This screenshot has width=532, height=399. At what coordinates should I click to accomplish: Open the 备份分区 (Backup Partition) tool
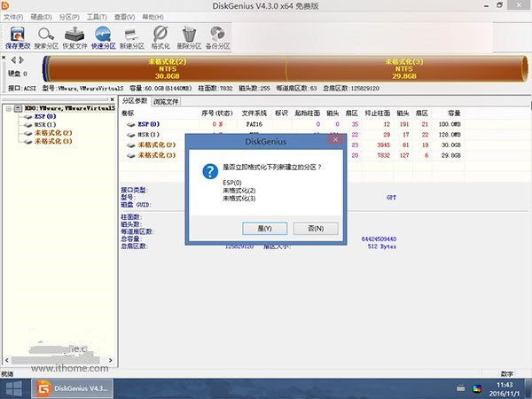pos(217,35)
